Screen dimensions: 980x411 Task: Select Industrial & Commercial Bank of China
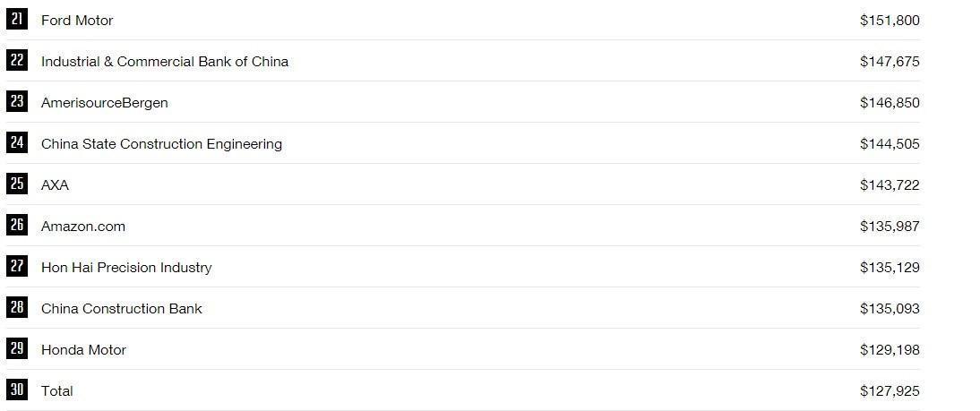pyautogui.click(x=165, y=62)
